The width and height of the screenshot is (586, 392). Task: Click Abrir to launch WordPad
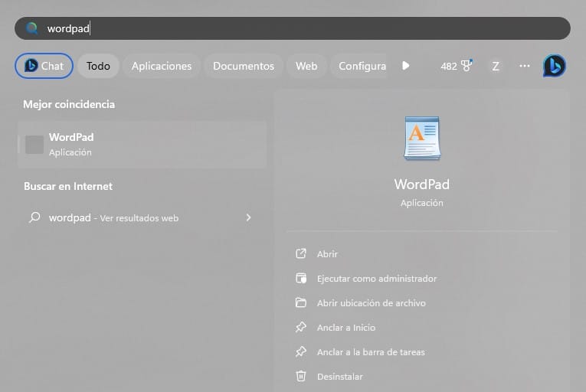point(327,253)
